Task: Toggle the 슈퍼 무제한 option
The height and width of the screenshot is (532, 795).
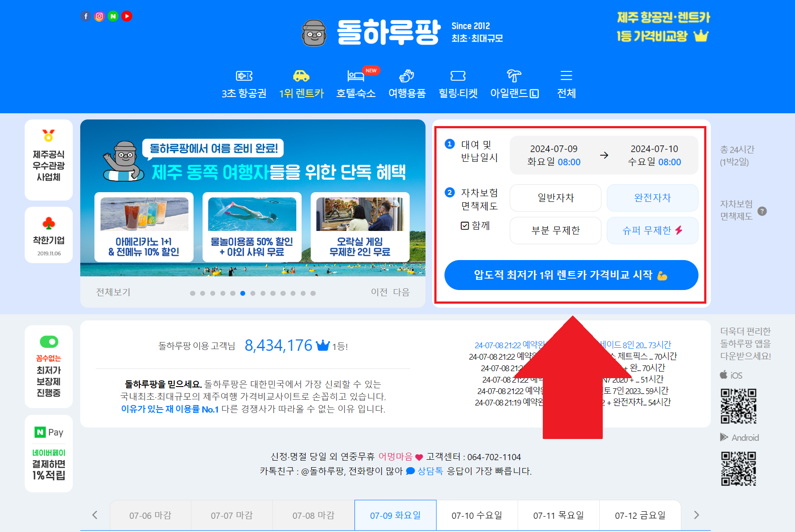Action: coord(652,230)
